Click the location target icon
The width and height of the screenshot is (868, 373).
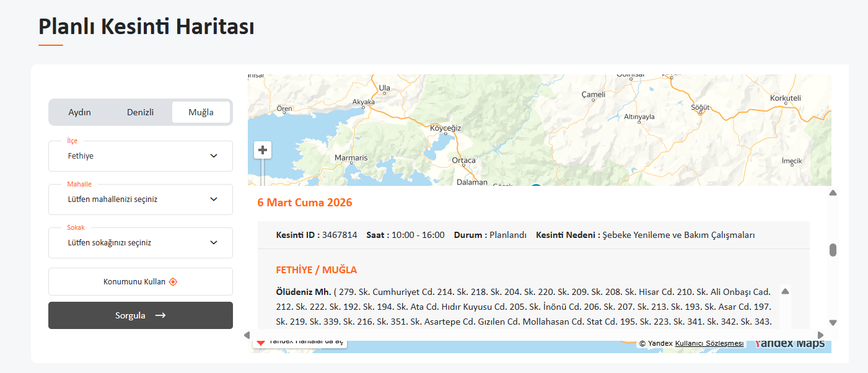[173, 281]
